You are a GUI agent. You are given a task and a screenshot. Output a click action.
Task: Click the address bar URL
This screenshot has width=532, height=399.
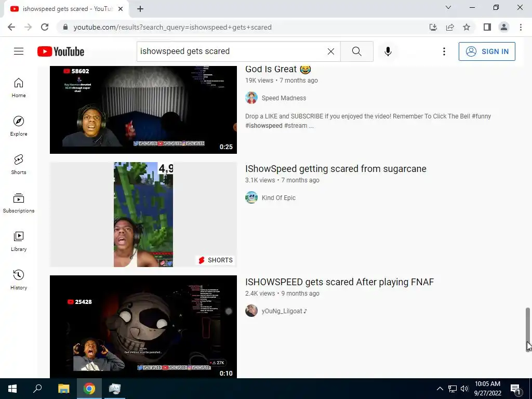(x=172, y=27)
